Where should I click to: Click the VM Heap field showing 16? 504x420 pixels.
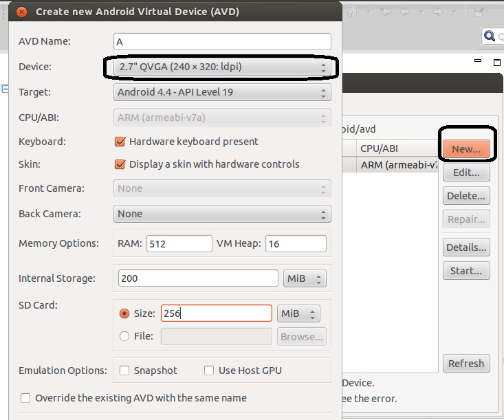click(296, 243)
